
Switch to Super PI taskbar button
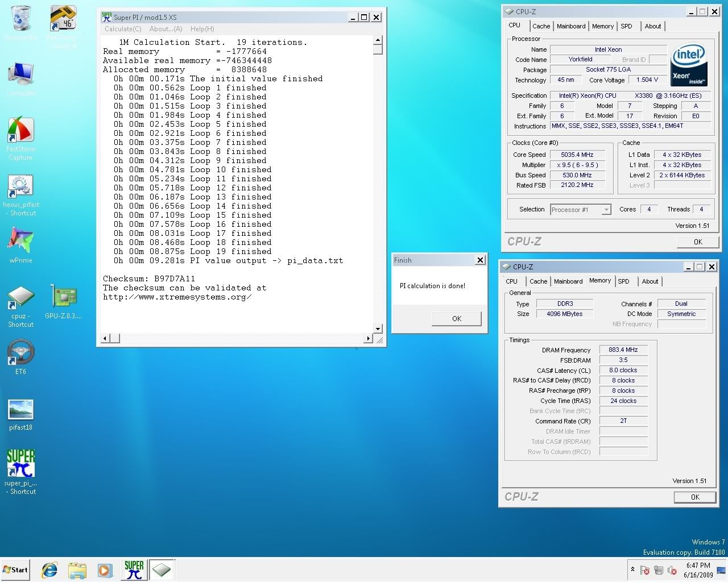[x=134, y=570]
